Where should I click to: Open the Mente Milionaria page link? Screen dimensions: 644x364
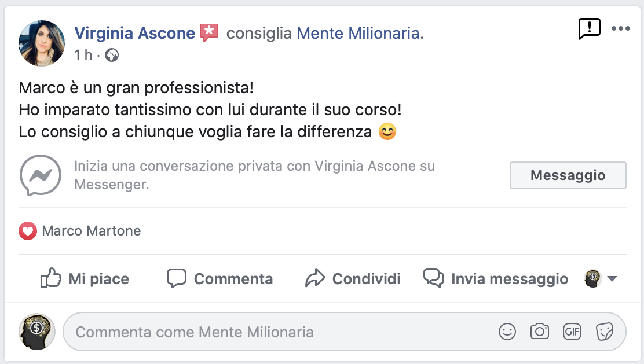[358, 34]
